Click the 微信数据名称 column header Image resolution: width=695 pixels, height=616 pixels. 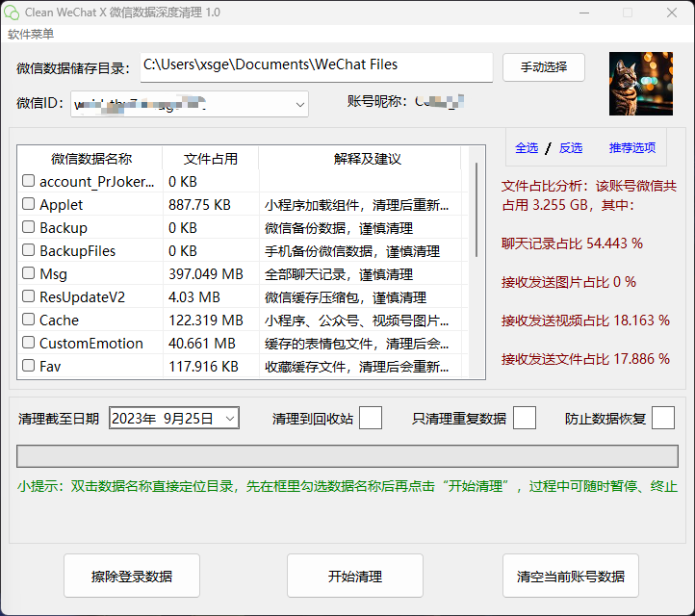click(90, 158)
